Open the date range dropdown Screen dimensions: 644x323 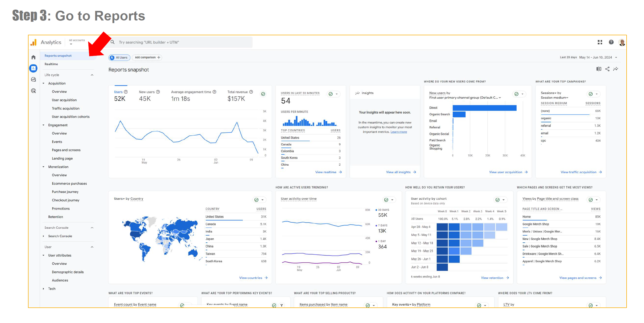point(616,58)
